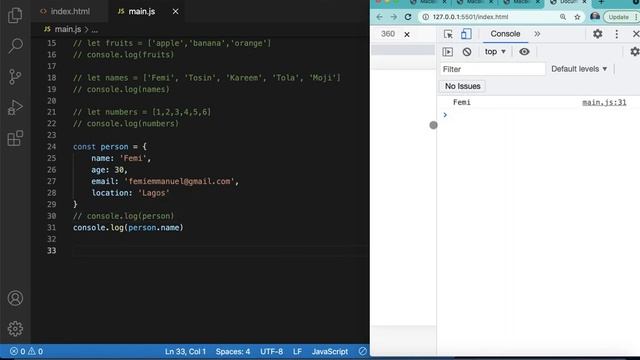The height and width of the screenshot is (360, 640).
Task: Go back in the browser
Action: coord(380,17)
